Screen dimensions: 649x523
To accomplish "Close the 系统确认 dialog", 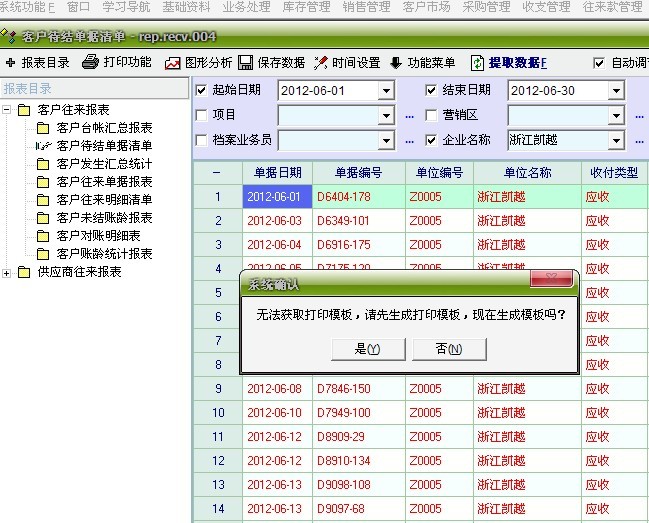I will [x=550, y=281].
